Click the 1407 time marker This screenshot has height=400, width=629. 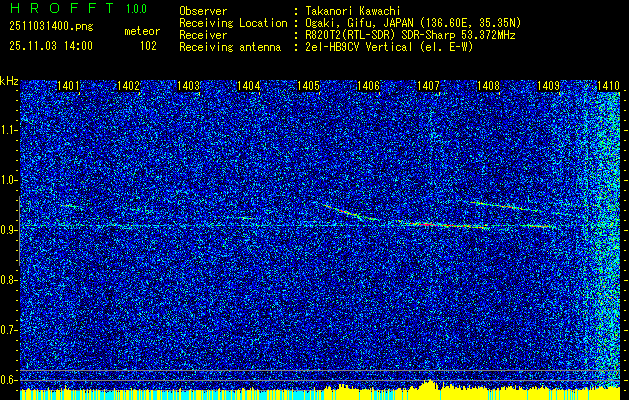[428, 85]
